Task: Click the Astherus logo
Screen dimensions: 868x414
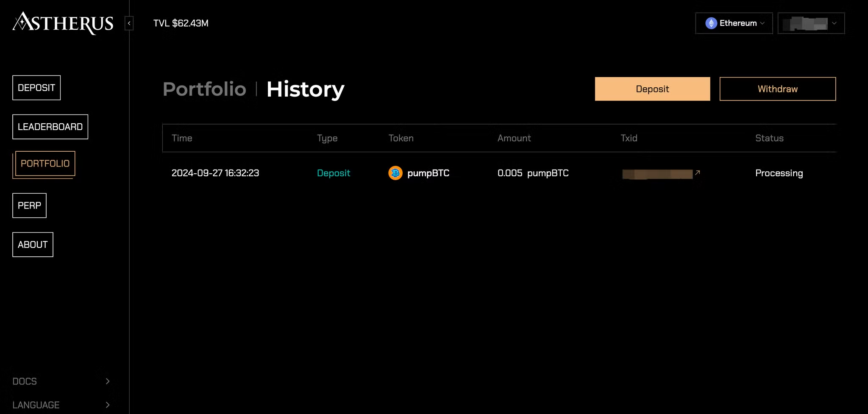Action: 63,23
